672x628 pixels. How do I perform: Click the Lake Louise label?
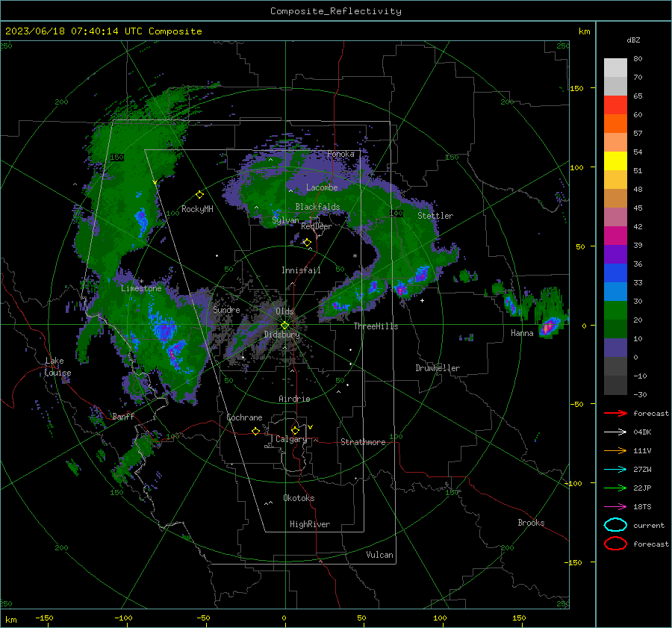pyautogui.click(x=57, y=367)
